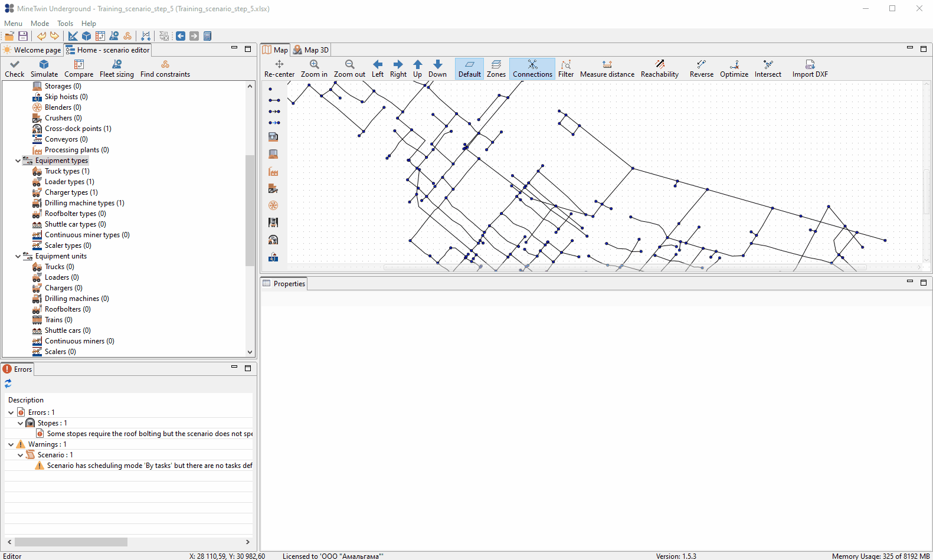Select 'Cross-dock points (1)' in tree
The height and width of the screenshot is (560, 933).
coord(78,129)
